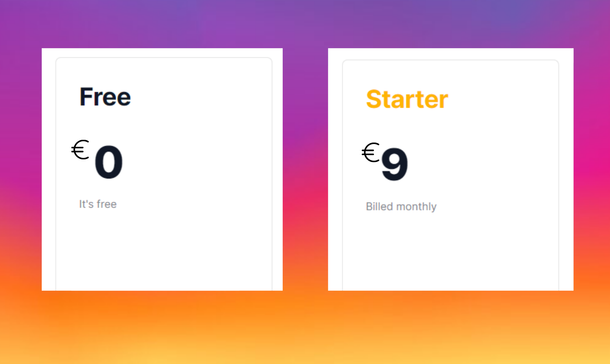Click the letter F in Free
Screen dimensions: 610x364
[86, 97]
